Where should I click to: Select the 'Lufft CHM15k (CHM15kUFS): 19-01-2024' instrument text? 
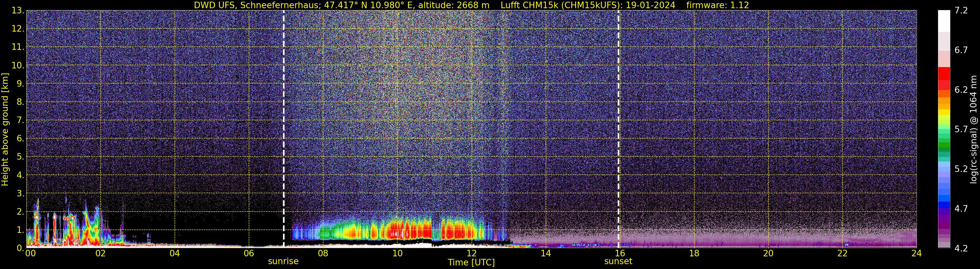(588, 5)
